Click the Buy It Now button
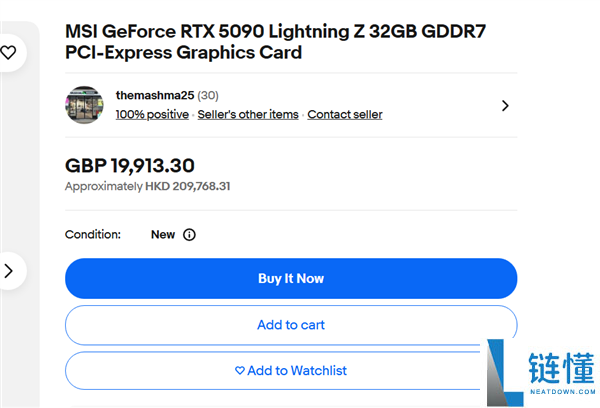This screenshot has width=600, height=408. pyautogui.click(x=291, y=278)
